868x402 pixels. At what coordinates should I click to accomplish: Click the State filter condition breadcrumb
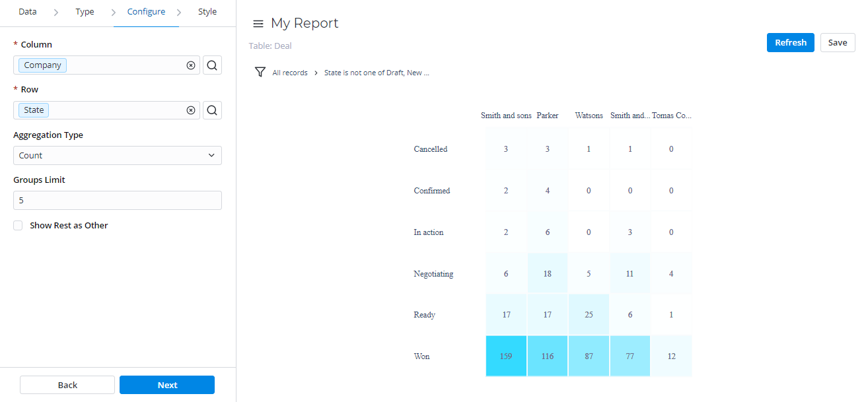[x=377, y=73]
